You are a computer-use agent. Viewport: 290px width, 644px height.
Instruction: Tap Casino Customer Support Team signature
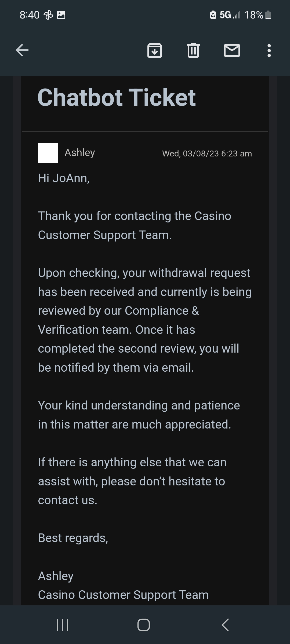pyautogui.click(x=124, y=595)
